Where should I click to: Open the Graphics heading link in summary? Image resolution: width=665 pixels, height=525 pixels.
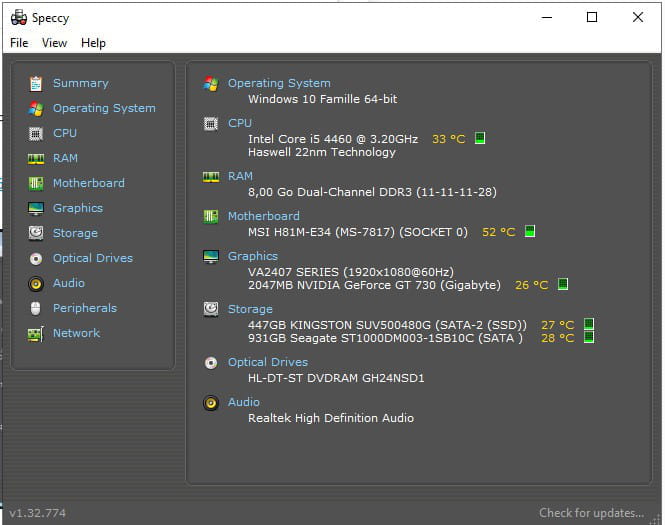(x=253, y=256)
